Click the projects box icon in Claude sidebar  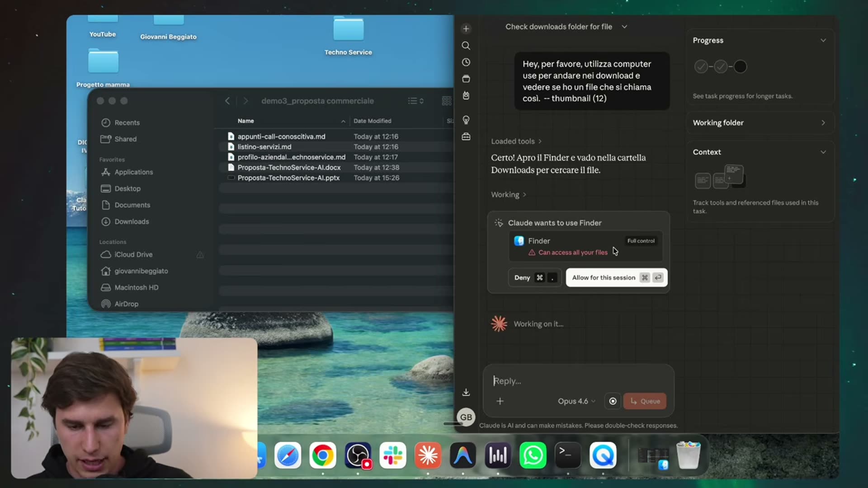pos(466,79)
